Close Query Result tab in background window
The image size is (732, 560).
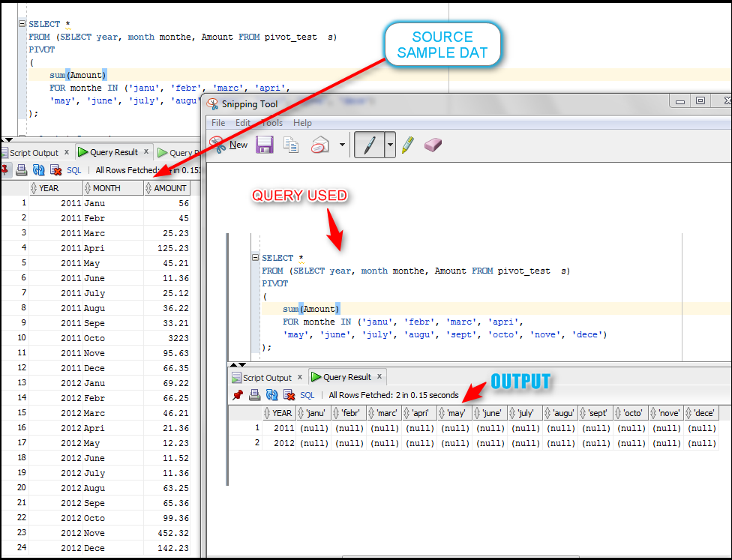(x=146, y=151)
